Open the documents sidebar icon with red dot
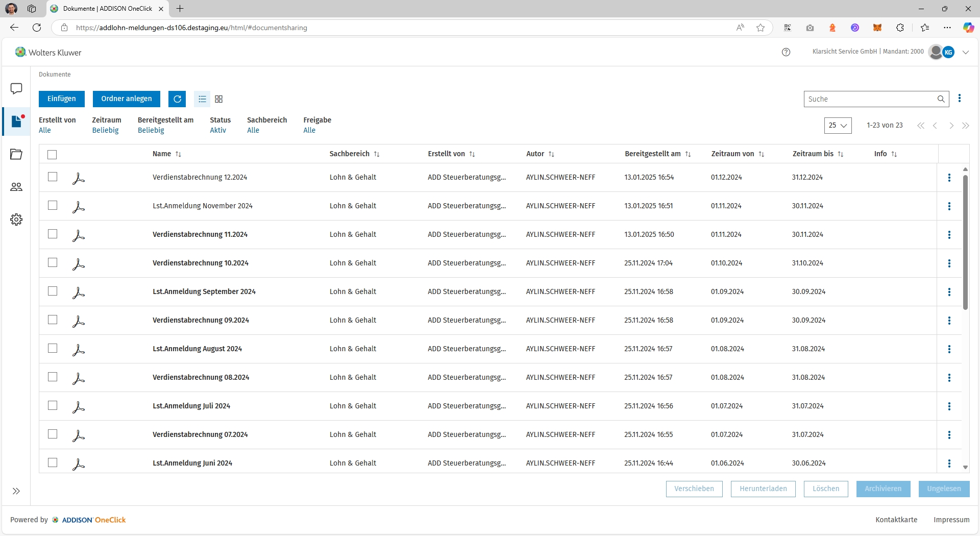This screenshot has width=980, height=536. [17, 121]
